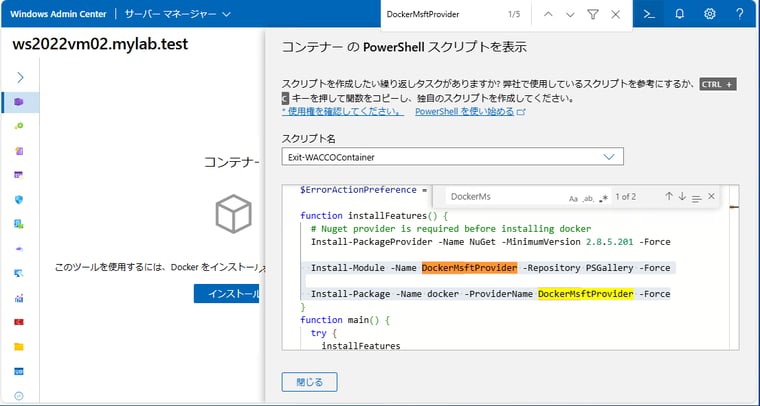Screen dimensions: 760x406
Task: Open the purple document sidebar tool
Action: (19, 151)
